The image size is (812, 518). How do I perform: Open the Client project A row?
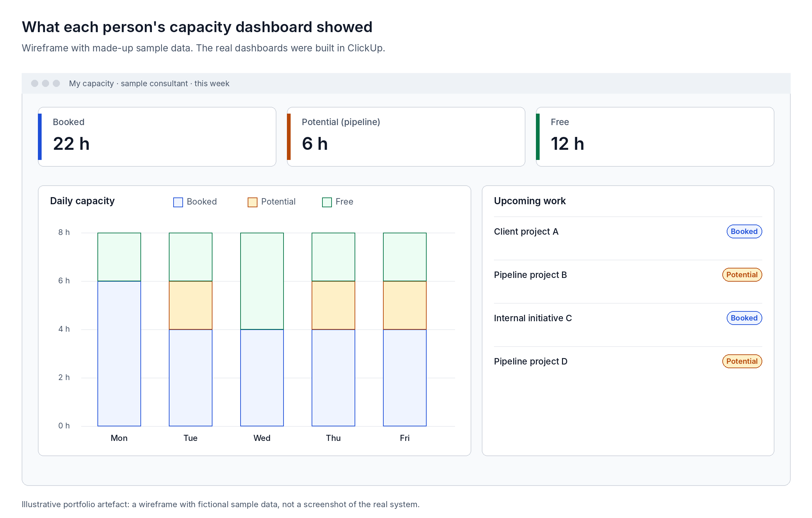tap(628, 238)
